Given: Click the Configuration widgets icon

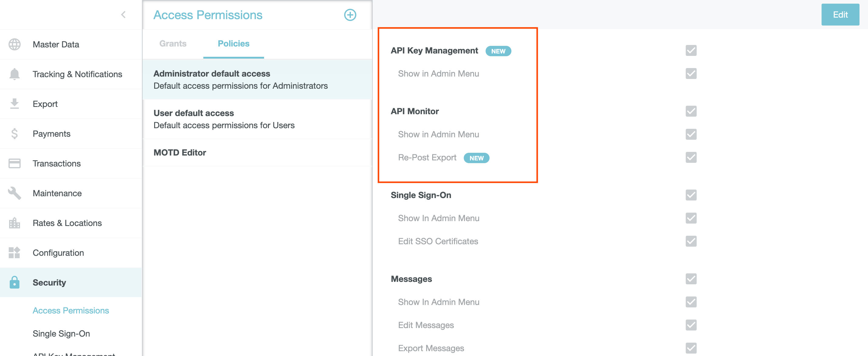Looking at the screenshot, I should (x=15, y=253).
